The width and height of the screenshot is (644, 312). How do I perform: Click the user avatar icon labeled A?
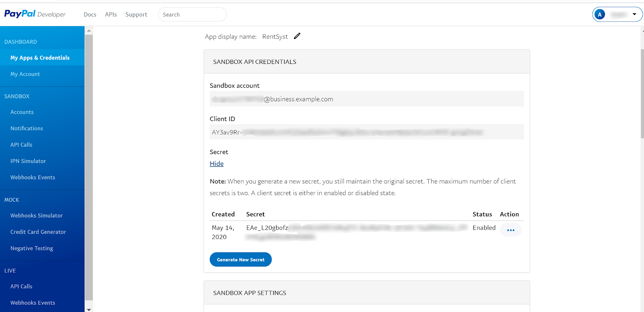[x=600, y=14]
